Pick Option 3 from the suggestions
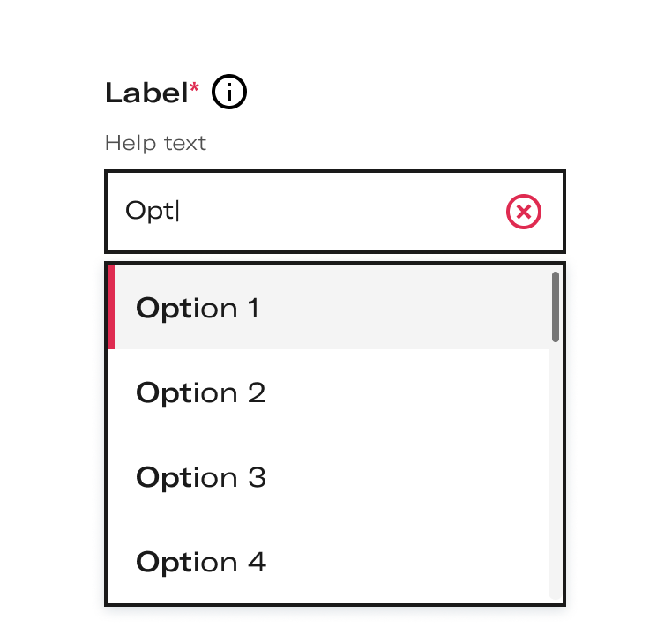Viewport: 672px width, 635px height. pos(328,476)
